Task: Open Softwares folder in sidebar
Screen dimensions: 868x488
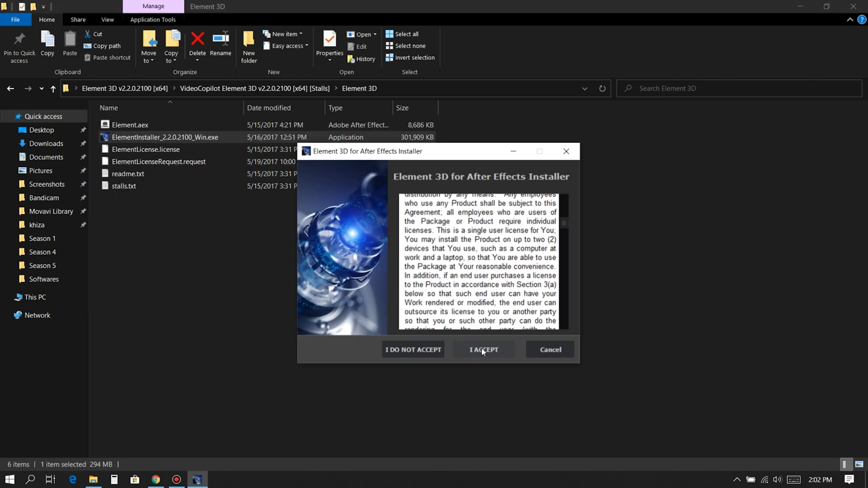Action: 44,279
